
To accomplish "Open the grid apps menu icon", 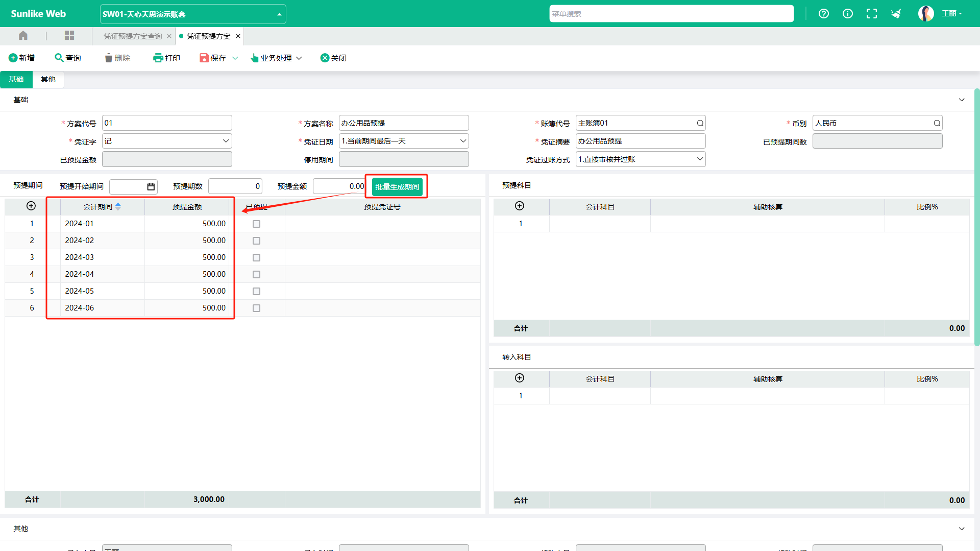I will tap(69, 36).
